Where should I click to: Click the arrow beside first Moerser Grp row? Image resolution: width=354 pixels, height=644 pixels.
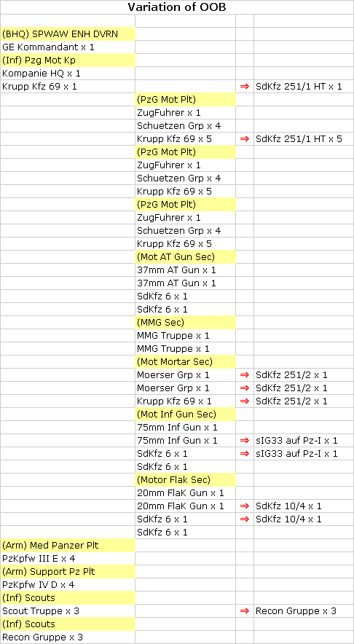pyautogui.click(x=244, y=375)
